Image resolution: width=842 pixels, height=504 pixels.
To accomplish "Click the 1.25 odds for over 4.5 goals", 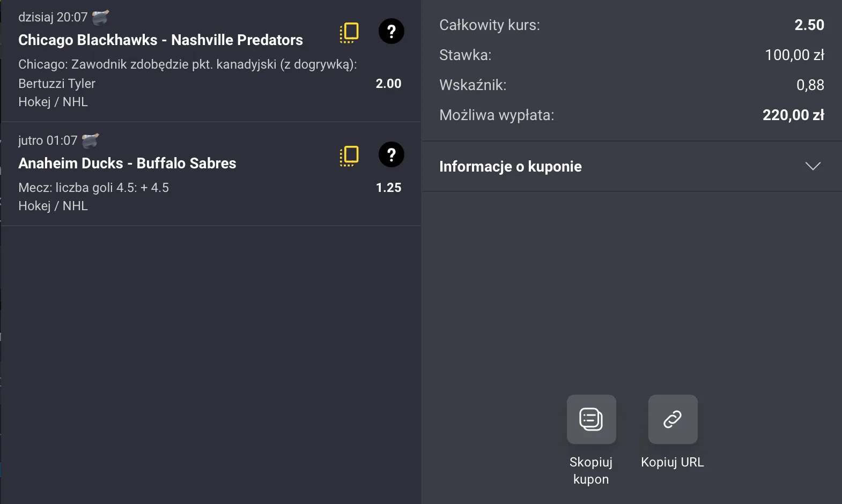I will point(388,188).
